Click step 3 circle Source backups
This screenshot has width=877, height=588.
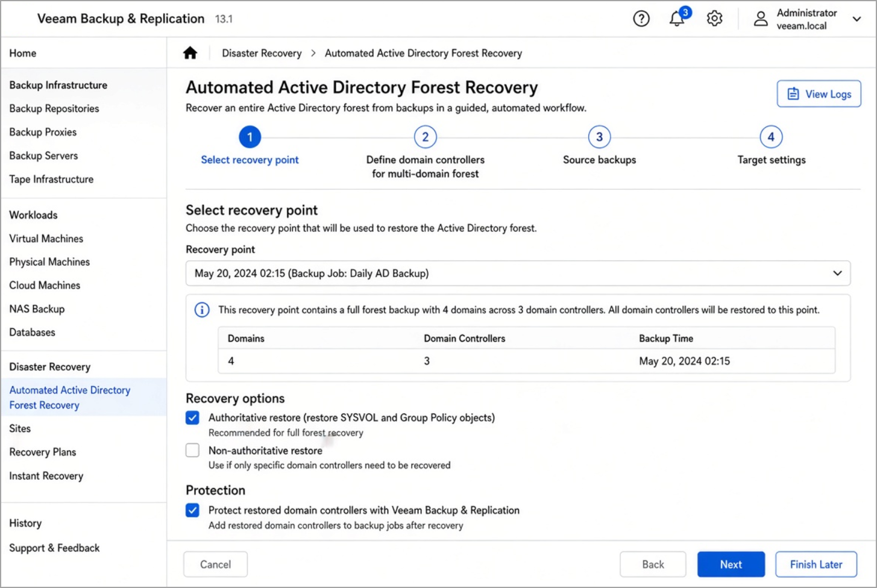pyautogui.click(x=599, y=137)
